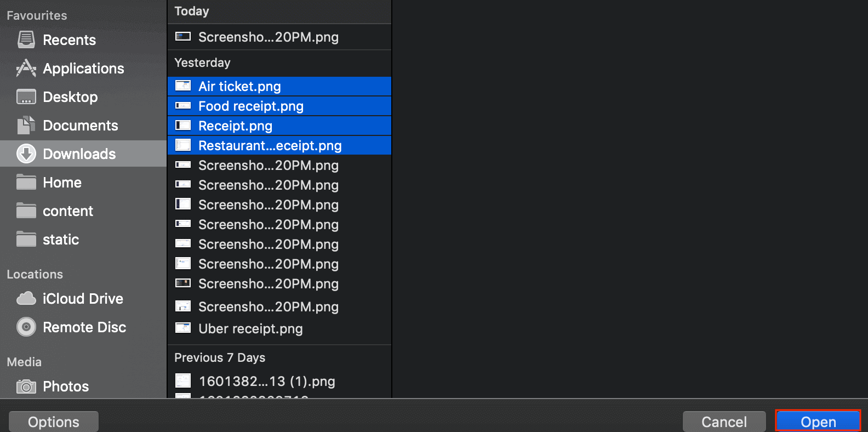This screenshot has height=432, width=868.
Task: Click the Remote Disc icon
Action: (x=26, y=327)
